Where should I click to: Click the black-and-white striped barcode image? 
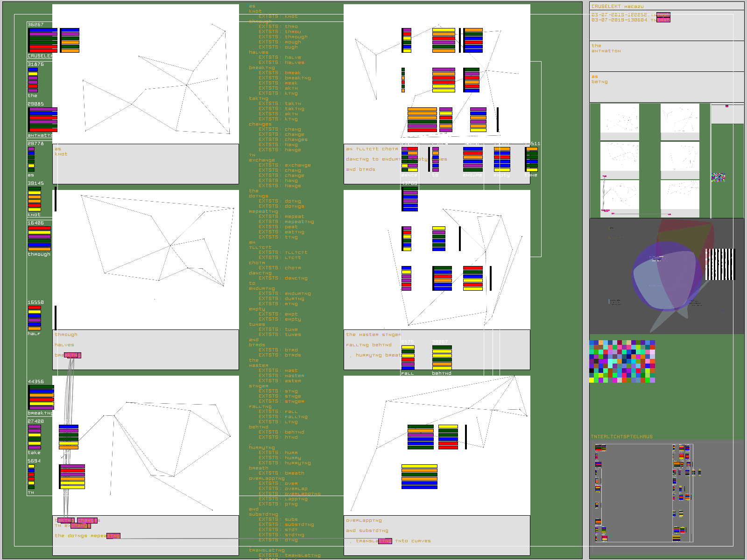pos(720,264)
